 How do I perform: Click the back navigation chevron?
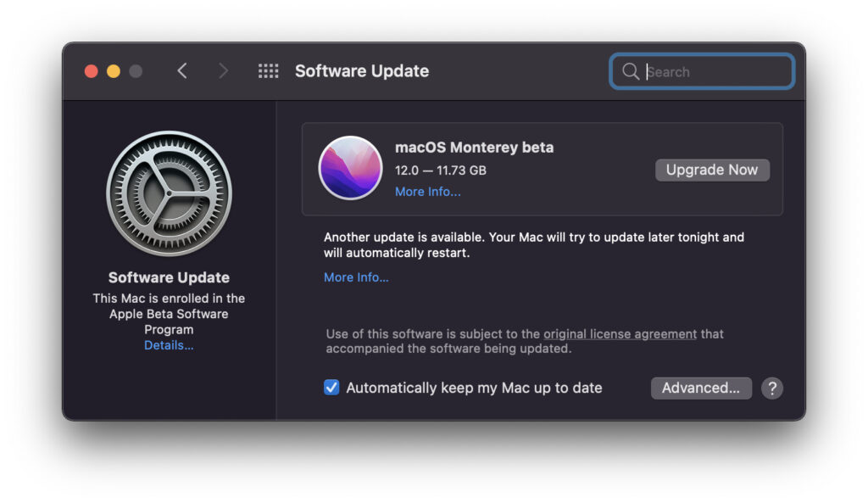[x=182, y=71]
